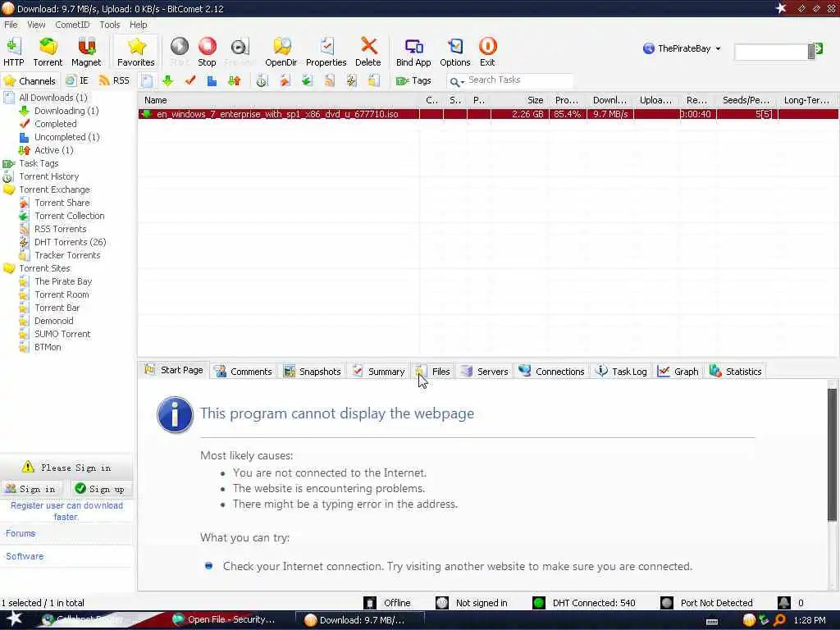This screenshot has width=840, height=630.
Task: Open the Help menu
Action: click(138, 25)
